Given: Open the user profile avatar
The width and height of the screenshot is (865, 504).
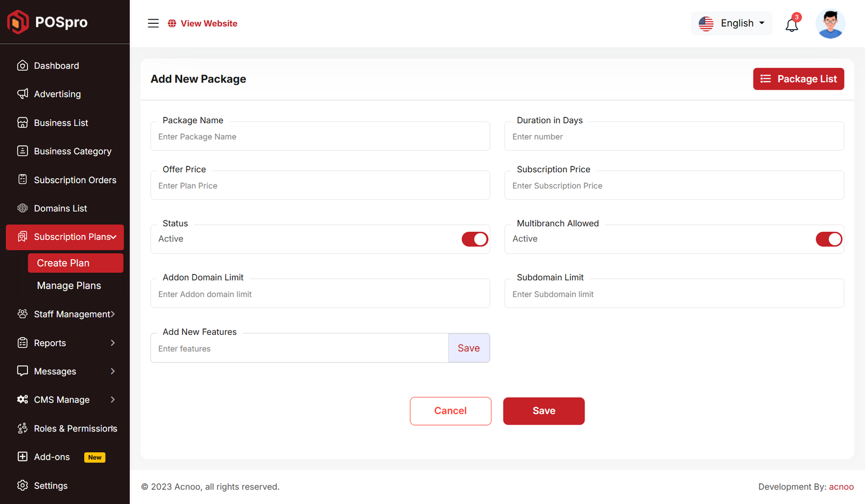Looking at the screenshot, I should (830, 24).
